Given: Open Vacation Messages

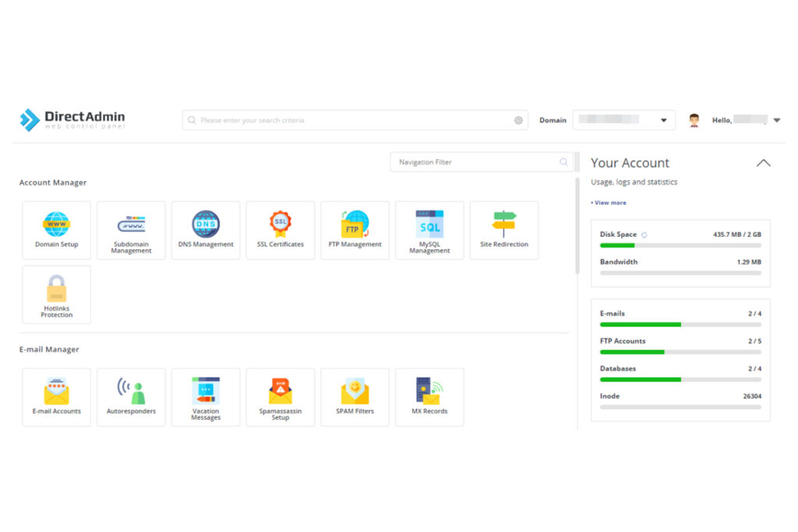Looking at the screenshot, I should click(206, 397).
